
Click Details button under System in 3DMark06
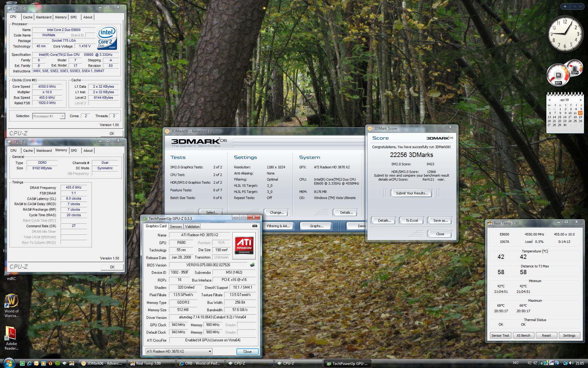pos(346,213)
